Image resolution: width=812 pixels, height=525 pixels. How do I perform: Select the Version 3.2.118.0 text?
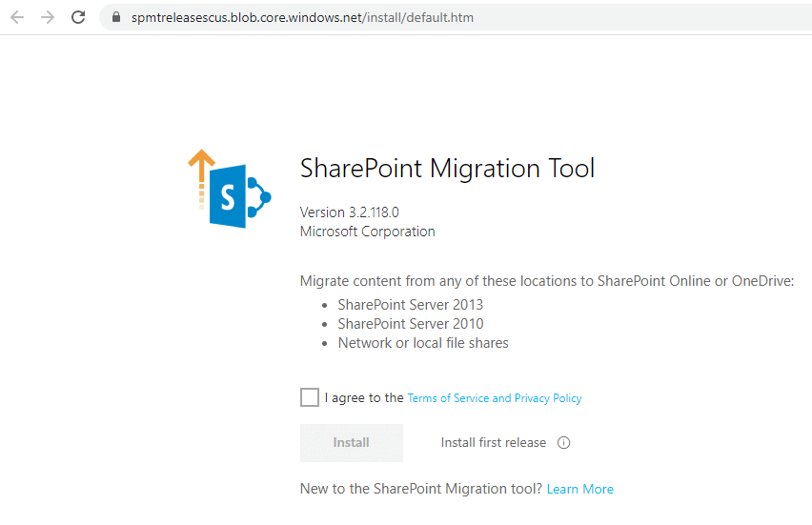click(x=350, y=212)
